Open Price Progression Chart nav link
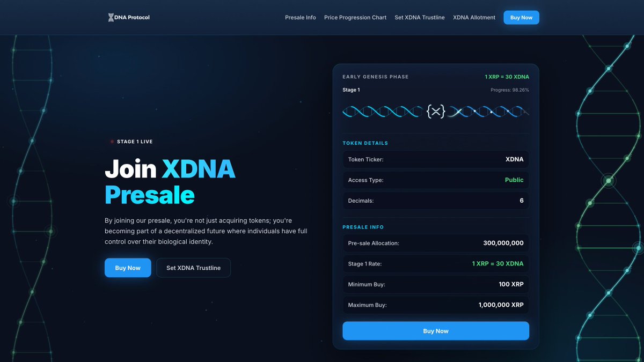The height and width of the screenshot is (362, 644). point(355,18)
